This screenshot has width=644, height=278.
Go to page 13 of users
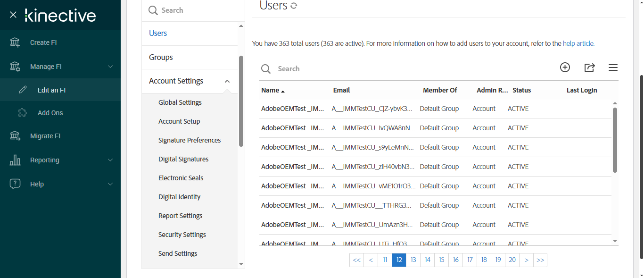pos(413,260)
